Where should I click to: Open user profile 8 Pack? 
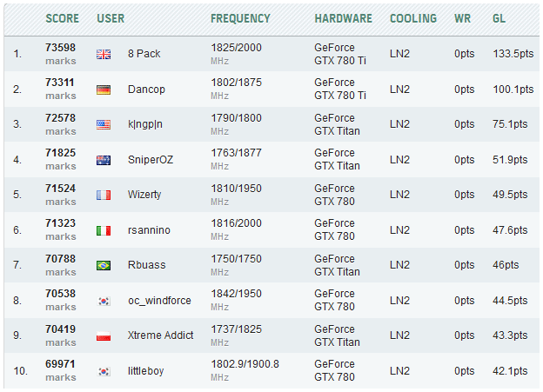(144, 54)
